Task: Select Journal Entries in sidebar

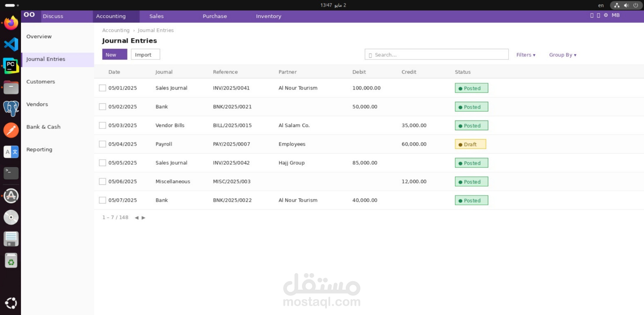Action: (x=58, y=59)
